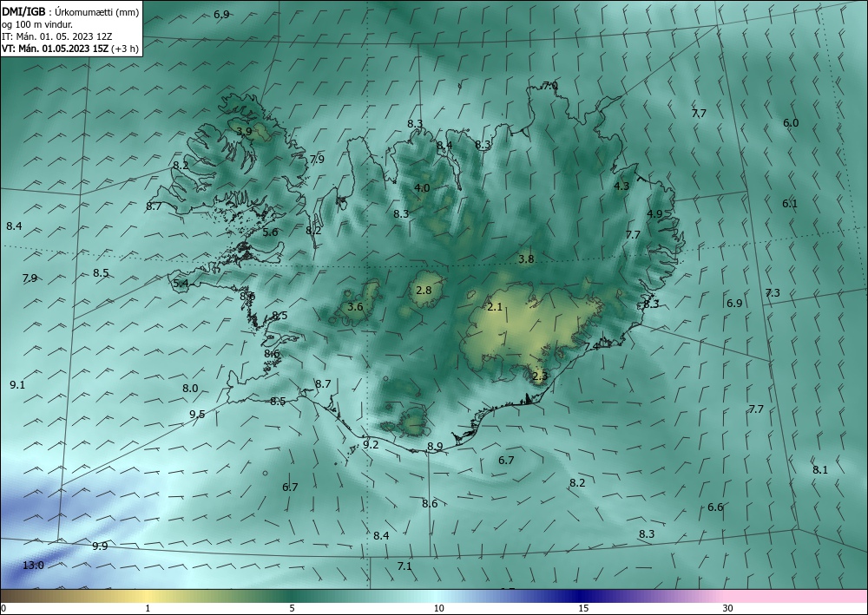868x615 pixels.
Task: Click the 3.8 value on the map
Action: 526,258
